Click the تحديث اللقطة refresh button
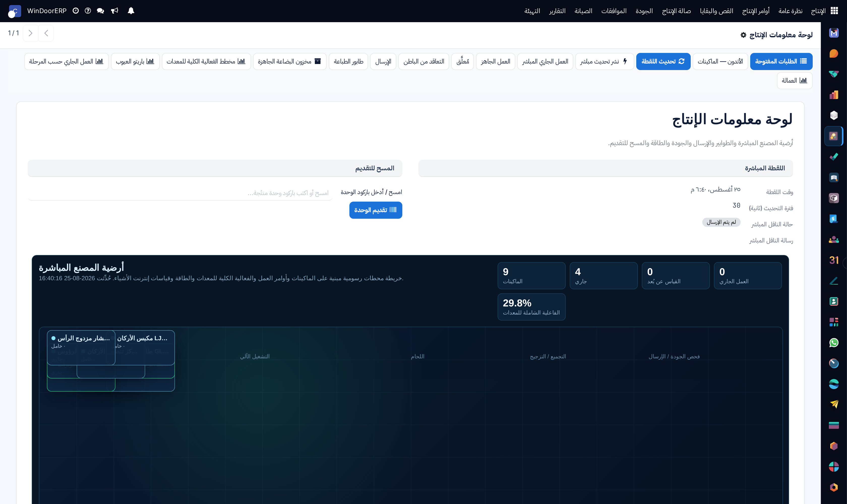847x504 pixels. pyautogui.click(x=663, y=61)
